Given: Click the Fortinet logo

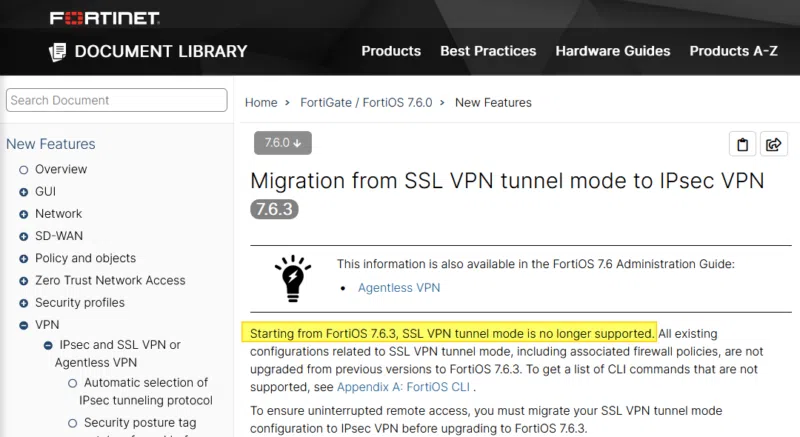Looking at the screenshot, I should [105, 18].
